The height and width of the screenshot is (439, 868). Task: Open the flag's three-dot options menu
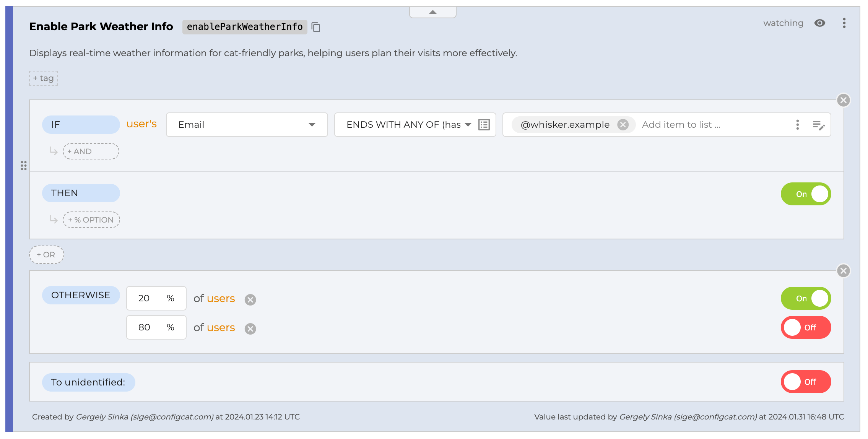click(844, 23)
